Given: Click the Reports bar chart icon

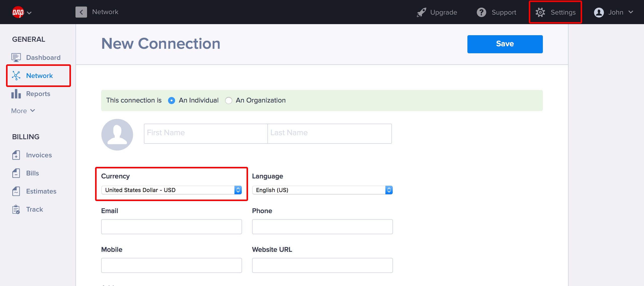Looking at the screenshot, I should 16,94.
